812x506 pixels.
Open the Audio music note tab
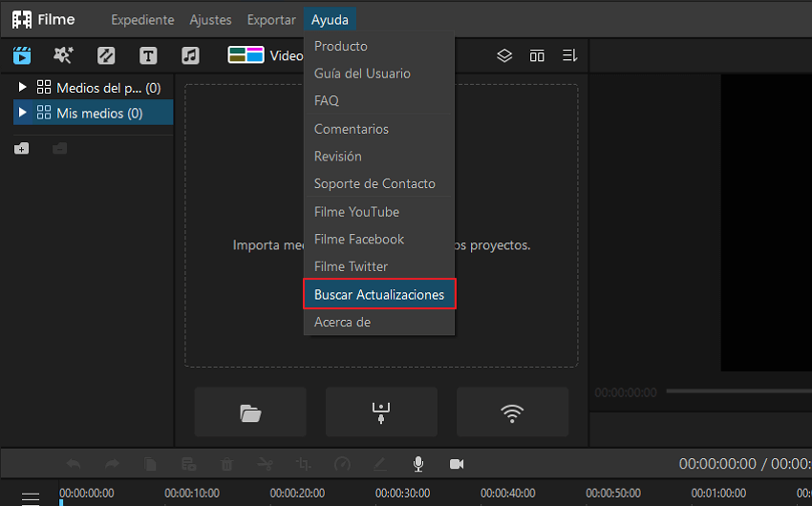(x=190, y=55)
